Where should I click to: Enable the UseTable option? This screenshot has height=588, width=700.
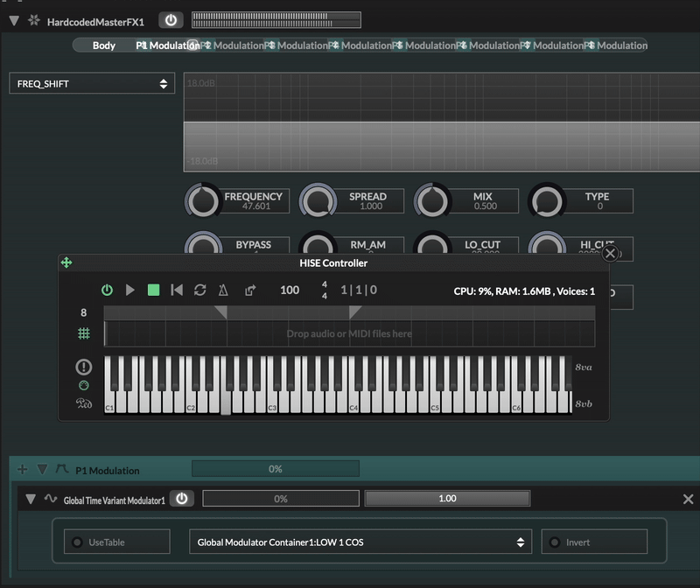pyautogui.click(x=116, y=542)
